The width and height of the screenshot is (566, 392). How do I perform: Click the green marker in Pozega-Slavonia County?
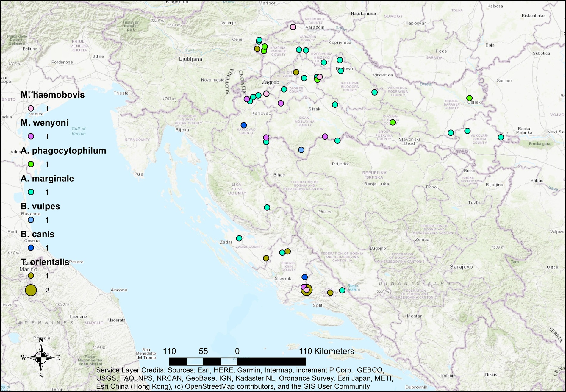tap(393, 122)
